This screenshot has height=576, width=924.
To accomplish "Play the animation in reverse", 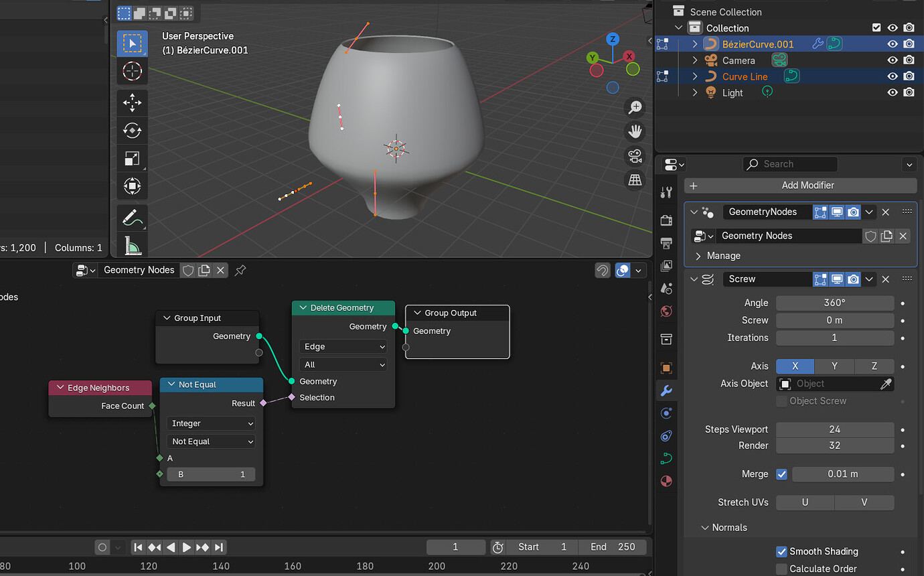I will click(x=171, y=547).
